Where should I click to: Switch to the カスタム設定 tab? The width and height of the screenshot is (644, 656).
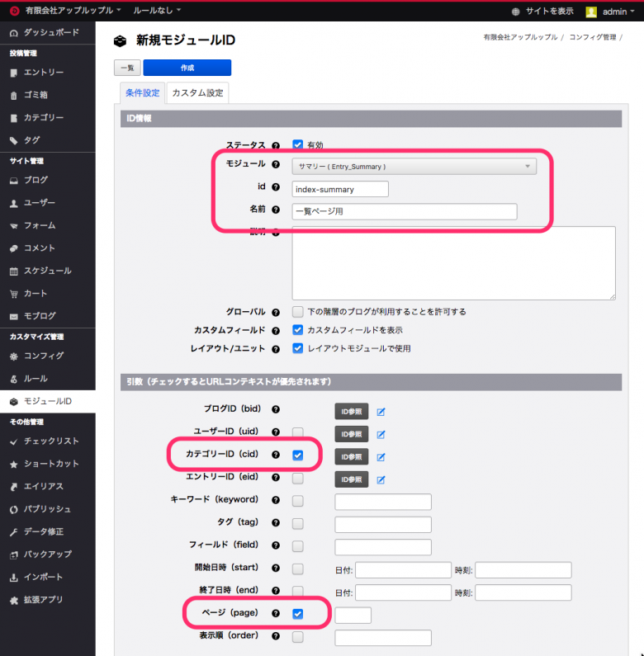(197, 93)
